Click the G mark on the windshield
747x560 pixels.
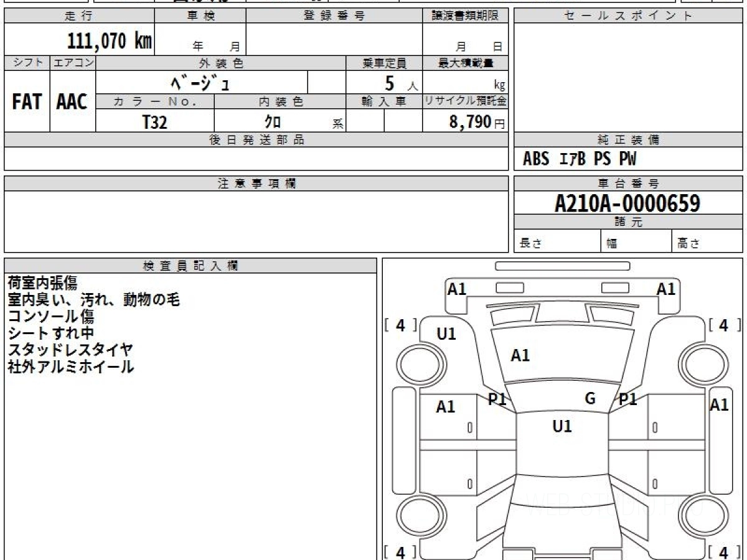(590, 399)
